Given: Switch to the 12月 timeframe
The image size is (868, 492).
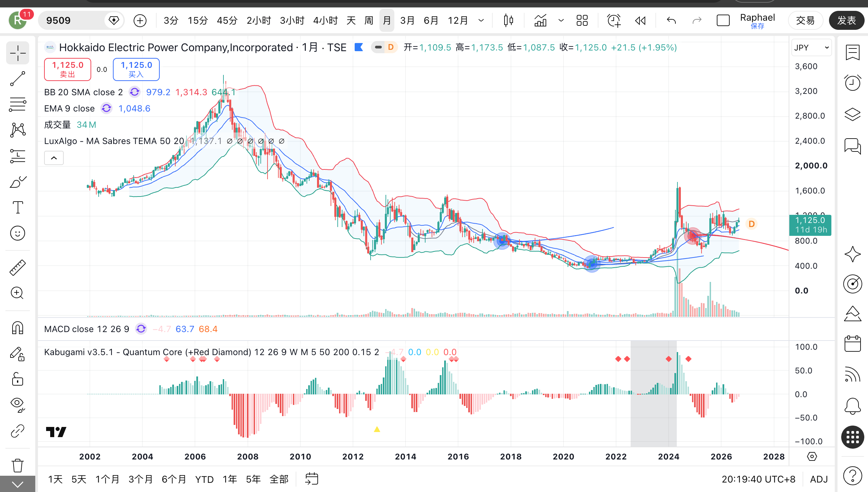Looking at the screenshot, I should point(458,21).
